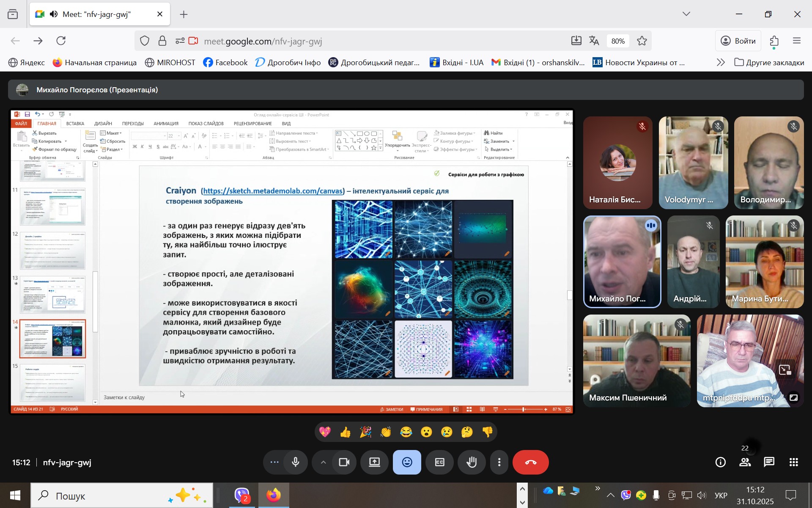The width and height of the screenshot is (812, 508).
Task: Switch to the Meet nfv-jagr-gwj tab
Action: [x=97, y=14]
